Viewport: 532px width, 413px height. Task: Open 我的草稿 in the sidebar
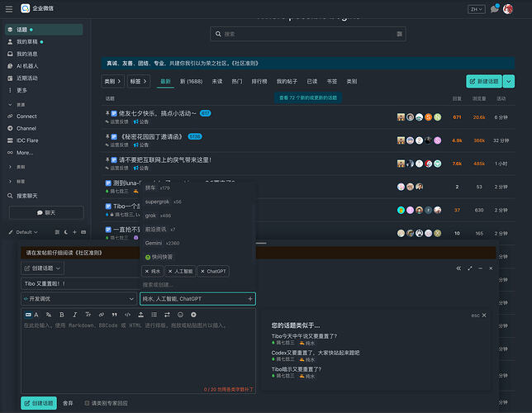coord(44,42)
